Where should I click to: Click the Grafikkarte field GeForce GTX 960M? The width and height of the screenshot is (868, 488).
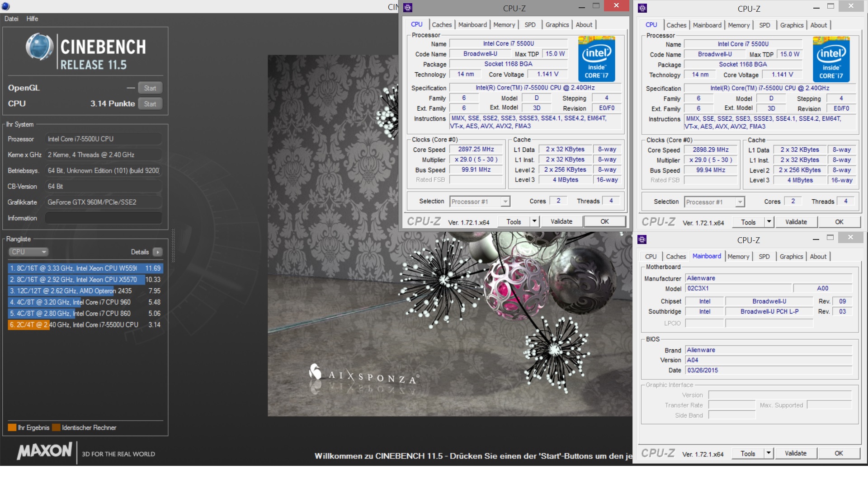pyautogui.click(x=104, y=202)
